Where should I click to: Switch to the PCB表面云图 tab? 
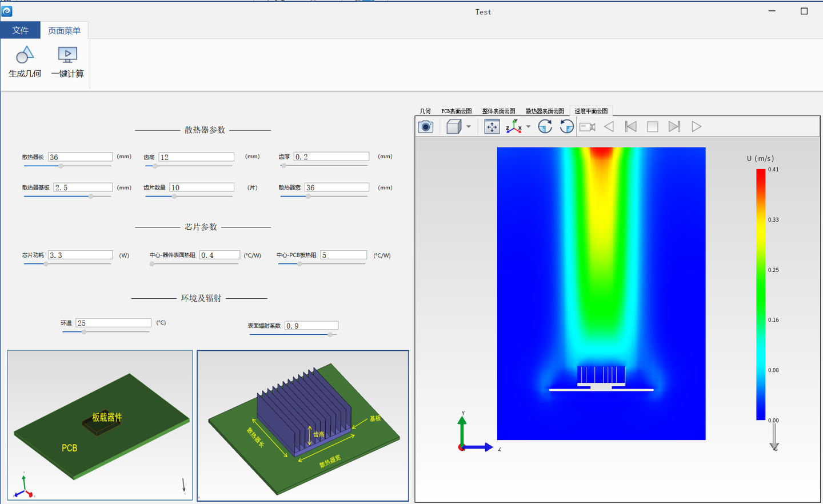(x=456, y=111)
